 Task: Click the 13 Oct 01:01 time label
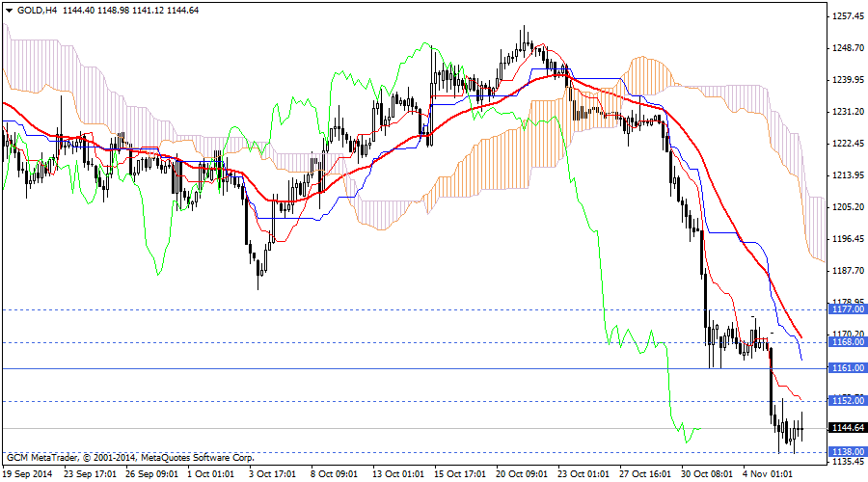pos(397,474)
